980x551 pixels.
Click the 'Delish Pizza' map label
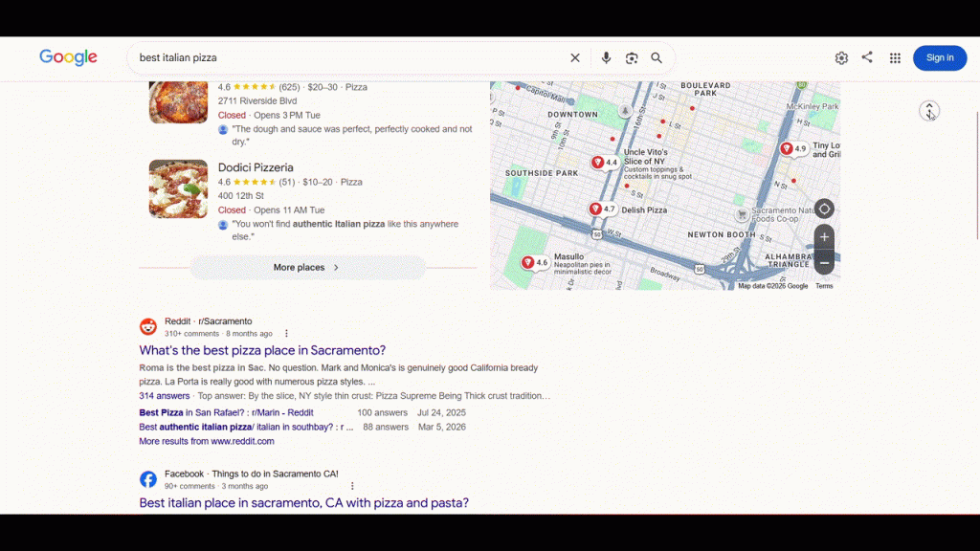pos(644,209)
